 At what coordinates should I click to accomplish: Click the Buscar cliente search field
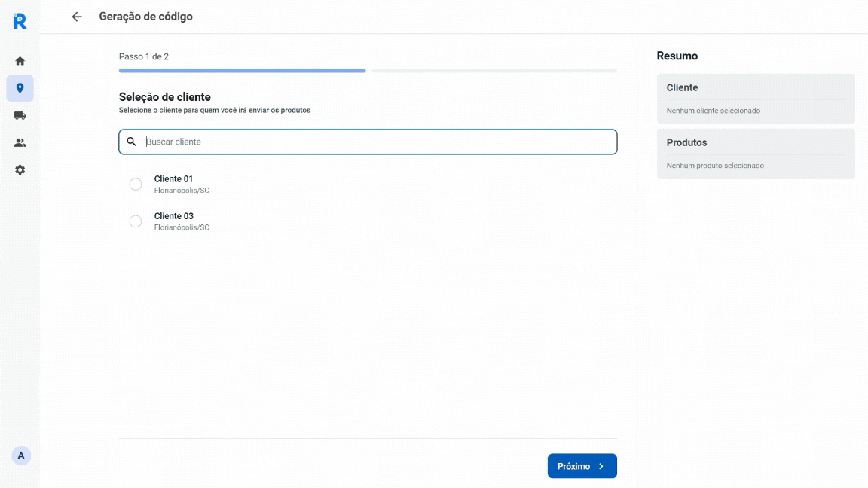tap(377, 142)
